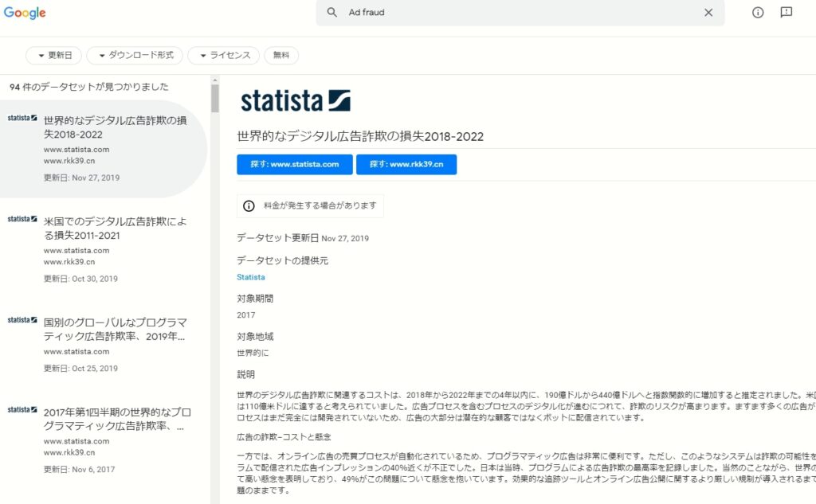Click the results list scrollbar thumb
The height and width of the screenshot is (504, 816).
pos(215,98)
